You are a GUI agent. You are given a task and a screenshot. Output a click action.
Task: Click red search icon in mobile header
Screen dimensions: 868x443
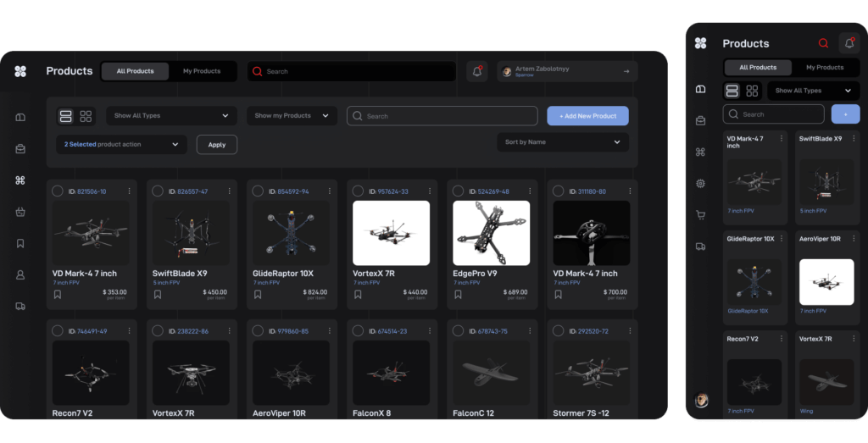pyautogui.click(x=822, y=43)
